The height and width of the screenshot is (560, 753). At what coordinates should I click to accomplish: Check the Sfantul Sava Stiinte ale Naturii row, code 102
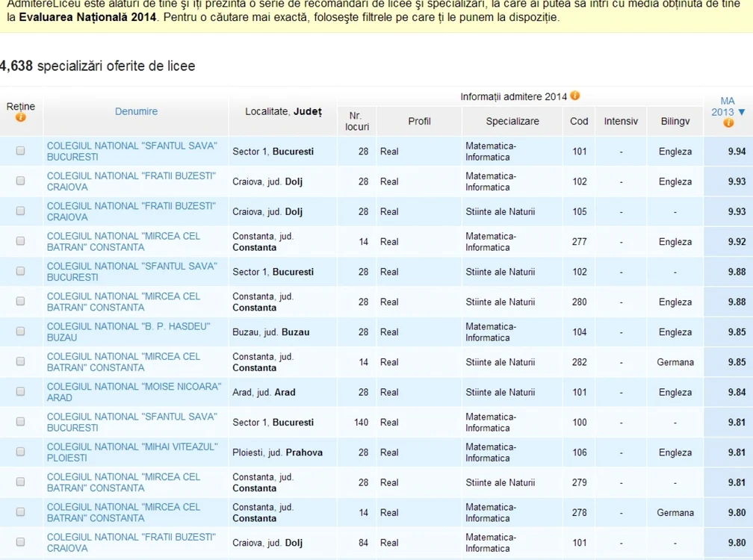click(20, 271)
